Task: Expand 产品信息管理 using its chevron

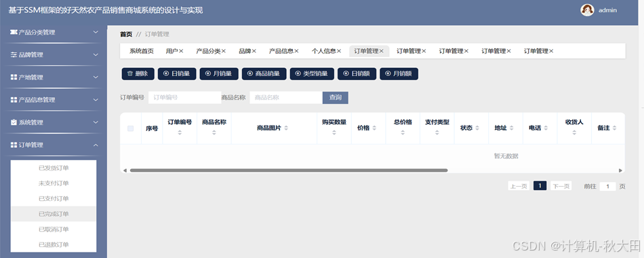Action: tap(96, 100)
